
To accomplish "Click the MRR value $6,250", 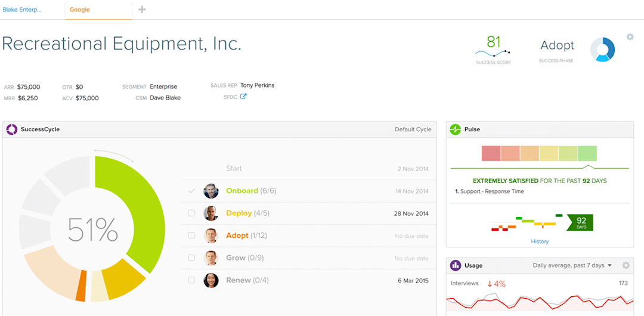I will point(29,98).
